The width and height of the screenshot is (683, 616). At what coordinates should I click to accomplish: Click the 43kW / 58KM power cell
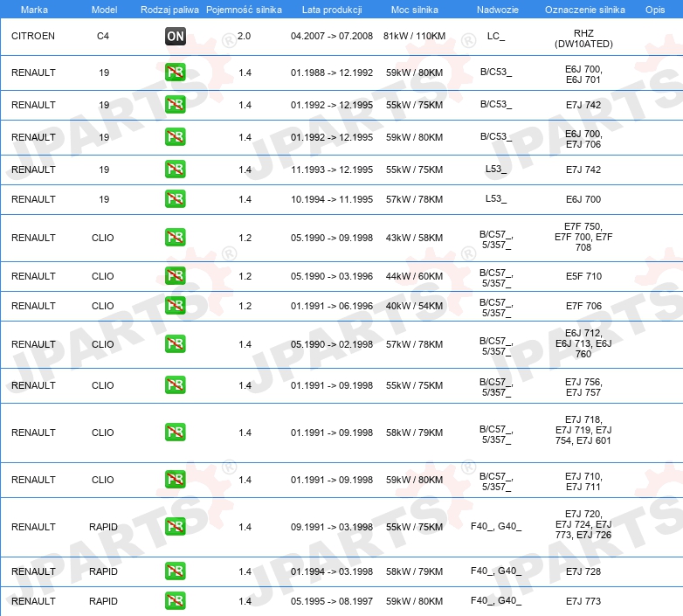tap(414, 238)
